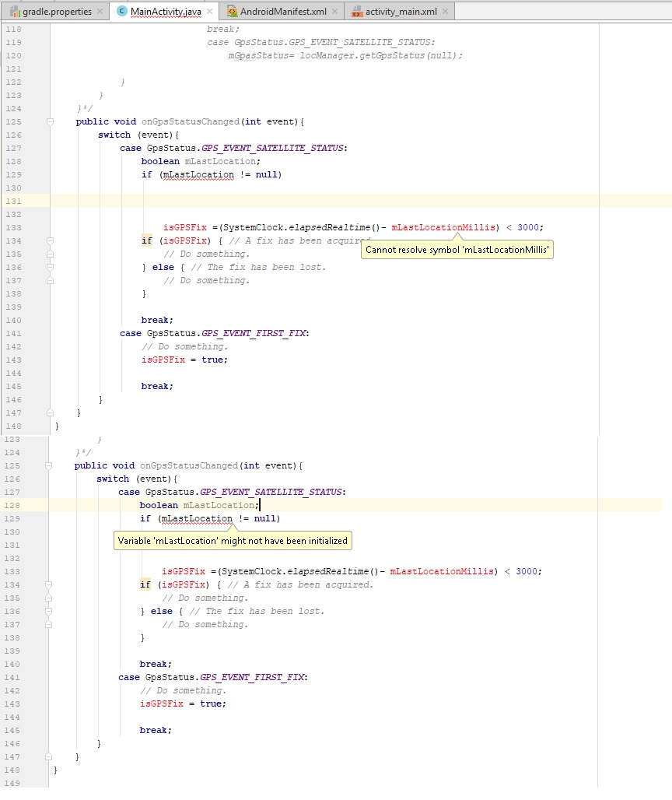The height and width of the screenshot is (800, 672).
Task: Collapse the else block at line 136 in lower pane
Action: click(x=48, y=611)
